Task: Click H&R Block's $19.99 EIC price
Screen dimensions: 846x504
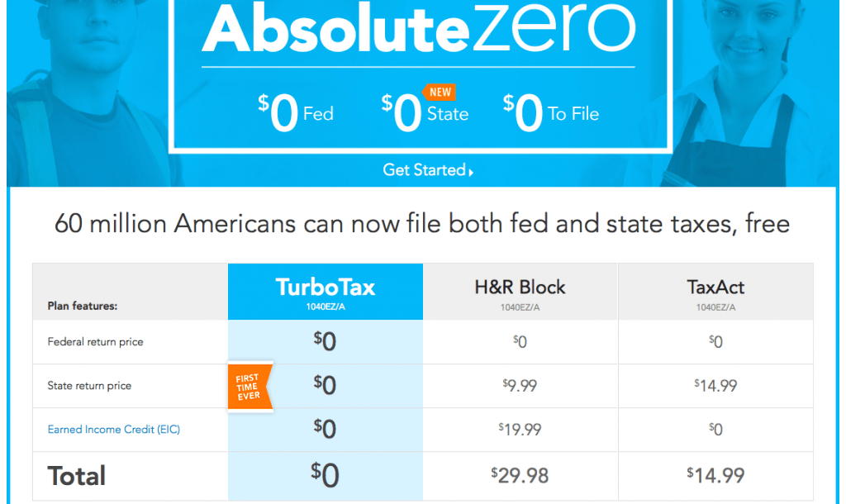Action: pyautogui.click(x=520, y=429)
